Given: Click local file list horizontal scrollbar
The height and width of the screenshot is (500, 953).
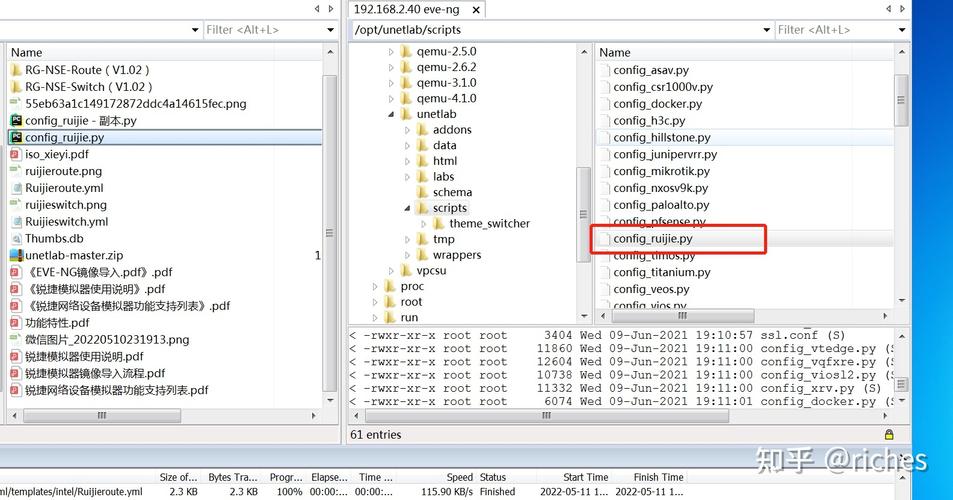Looking at the screenshot, I should pyautogui.click(x=101, y=416).
